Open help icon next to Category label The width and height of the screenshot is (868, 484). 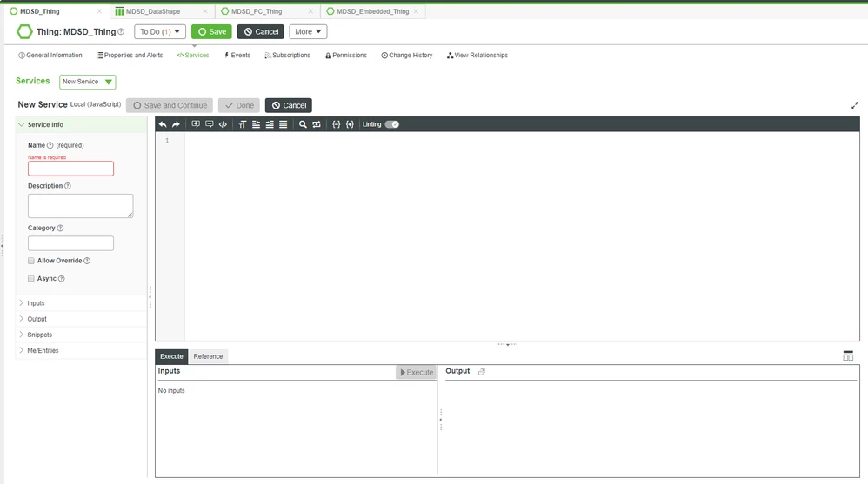point(60,228)
